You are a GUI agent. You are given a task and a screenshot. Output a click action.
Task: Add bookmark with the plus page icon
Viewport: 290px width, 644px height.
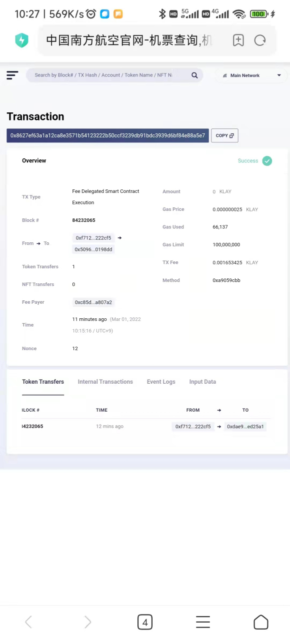point(238,40)
